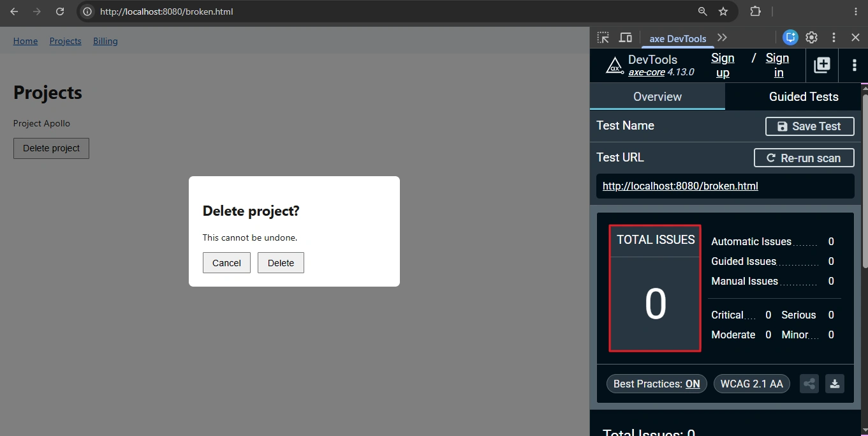This screenshot has width=868, height=436.
Task: Open site information icon in address bar
Action: coord(88,11)
